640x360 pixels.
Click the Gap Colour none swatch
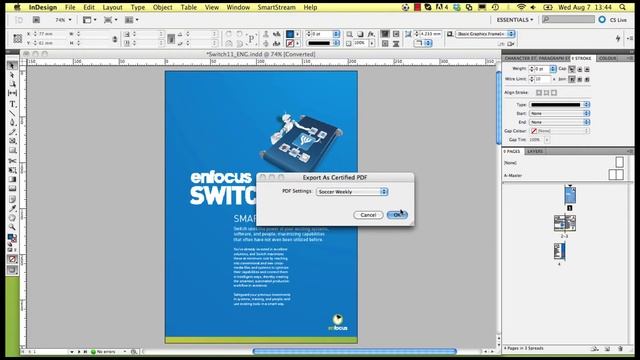coord(534,131)
